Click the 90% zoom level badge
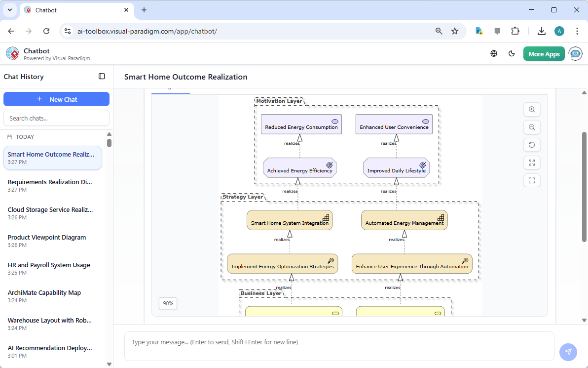 pos(168,303)
